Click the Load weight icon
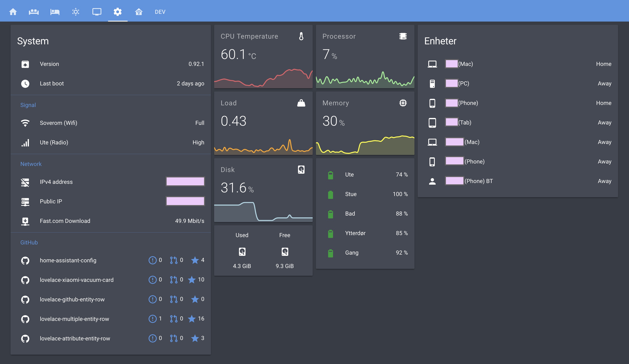Screen dimensions: 629x364 coord(301,103)
